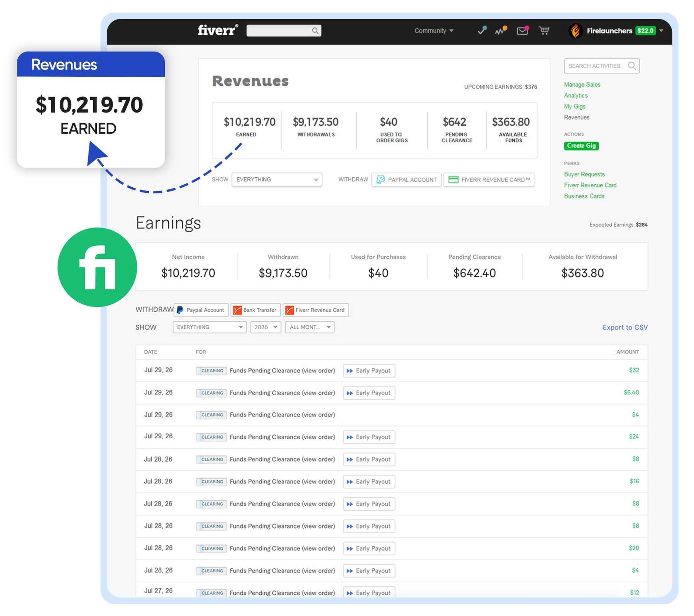Click Early Payout for the $32 row

point(369,371)
